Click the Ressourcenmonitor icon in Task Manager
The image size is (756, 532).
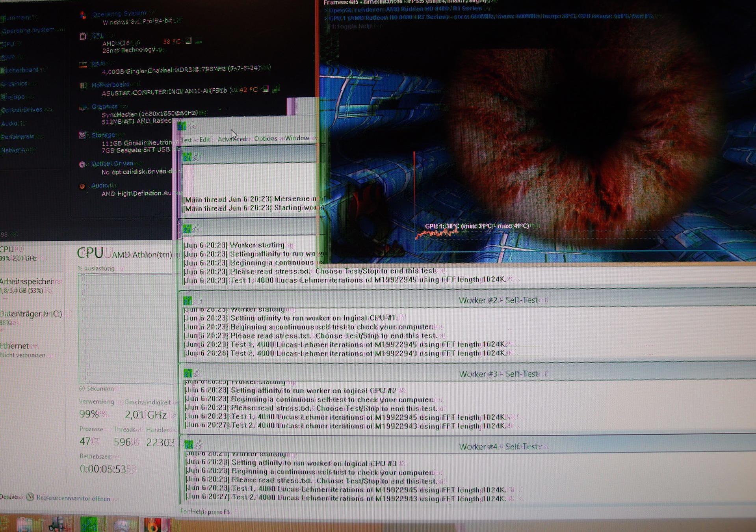click(30, 497)
